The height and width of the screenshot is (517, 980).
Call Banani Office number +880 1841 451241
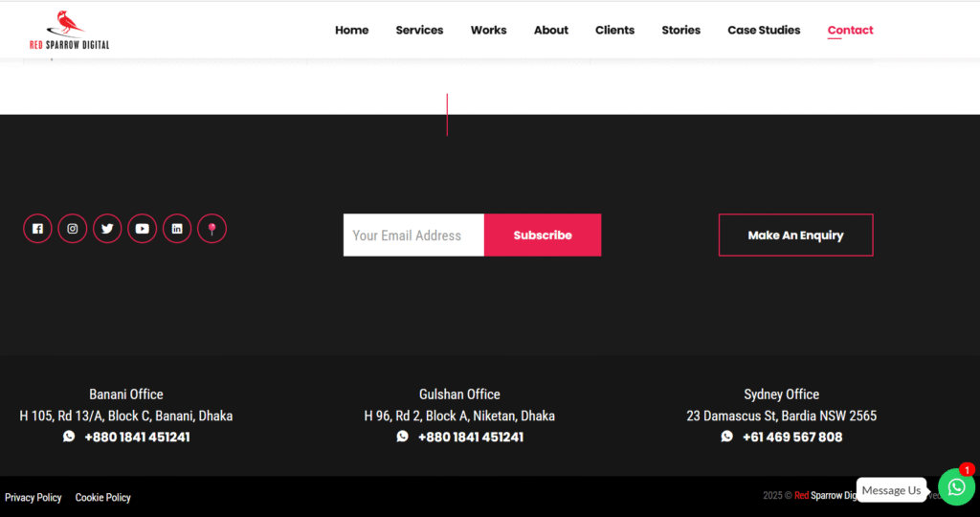point(137,437)
